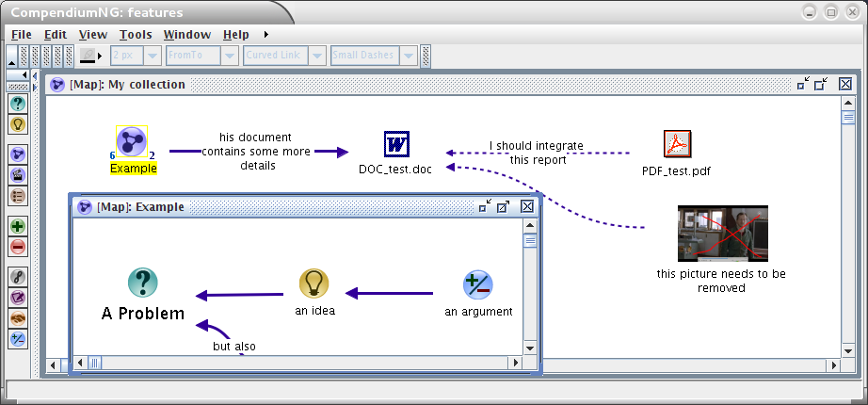Click the 'but also' link label
This screenshot has height=405, width=868.
click(234, 347)
